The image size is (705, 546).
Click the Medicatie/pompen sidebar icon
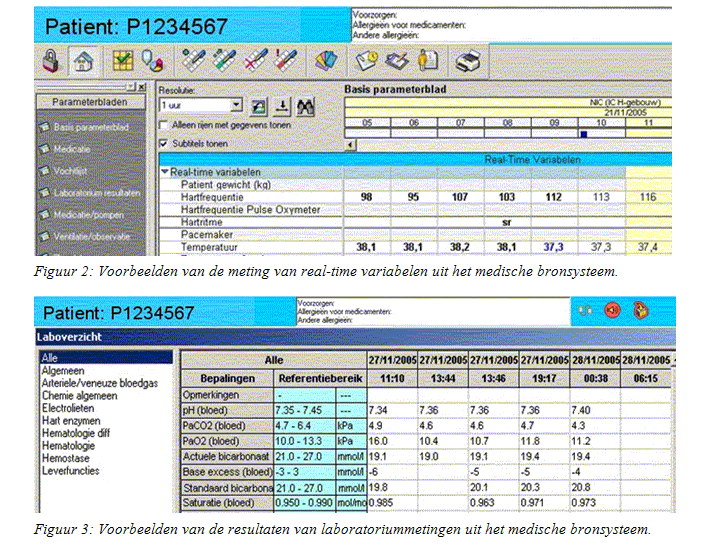(44, 215)
